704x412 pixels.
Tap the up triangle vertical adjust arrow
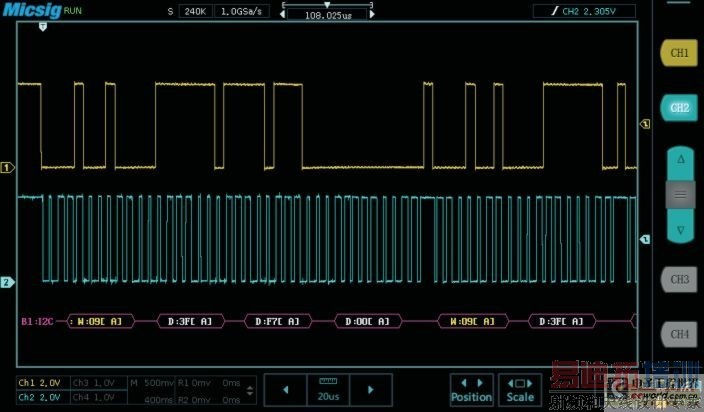pyautogui.click(x=681, y=160)
